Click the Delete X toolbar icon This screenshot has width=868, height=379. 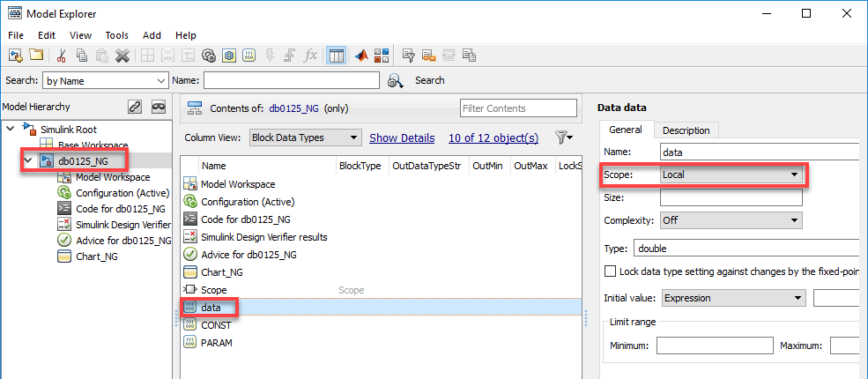(x=122, y=56)
